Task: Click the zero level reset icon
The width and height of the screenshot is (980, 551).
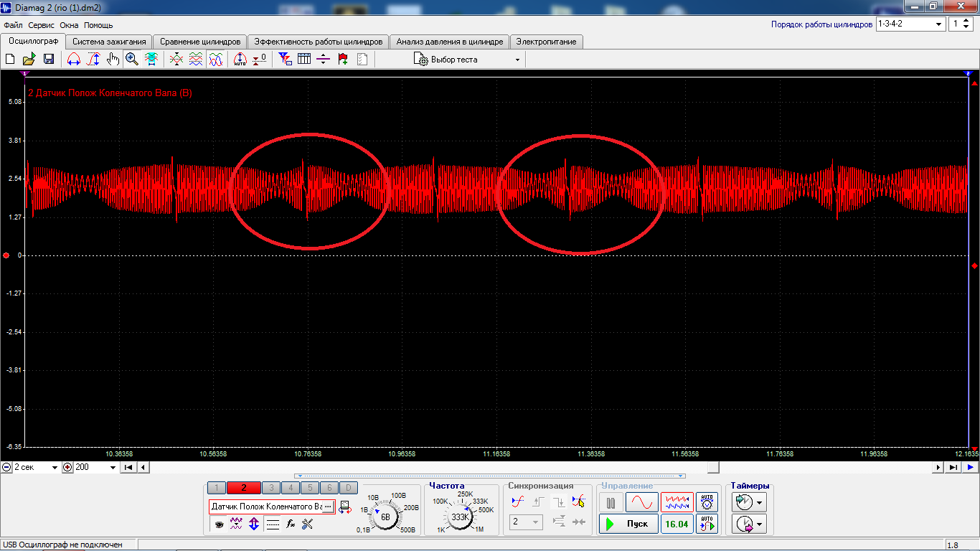Action: click(x=260, y=60)
